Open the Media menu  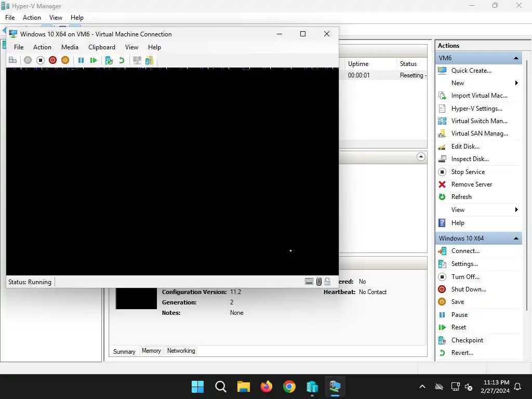70,47
